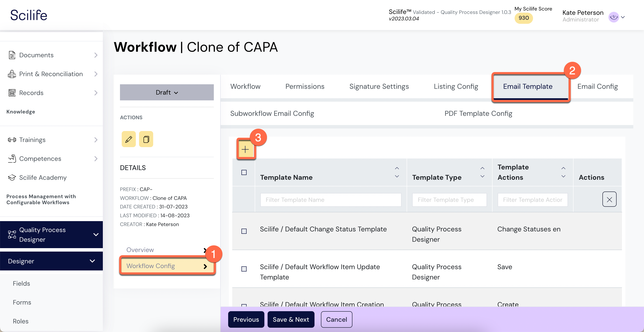Open the Email Config tab
This screenshot has width=644, height=332.
click(x=597, y=86)
